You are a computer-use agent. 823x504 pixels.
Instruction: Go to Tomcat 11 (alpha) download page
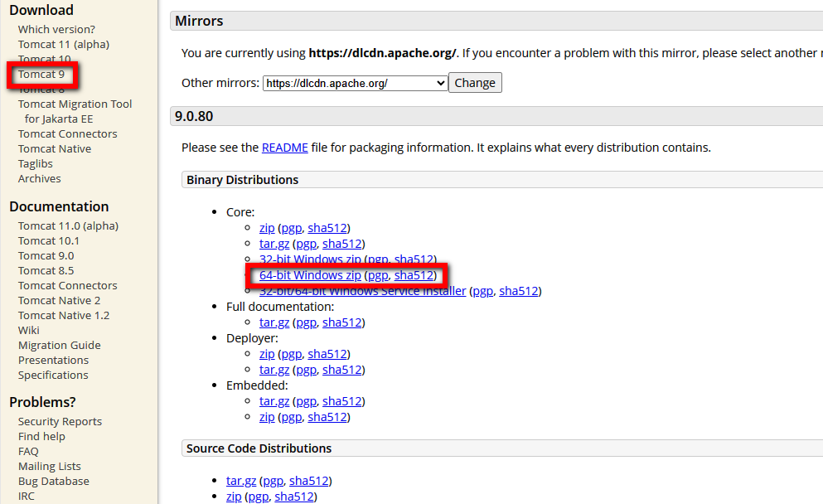(64, 44)
